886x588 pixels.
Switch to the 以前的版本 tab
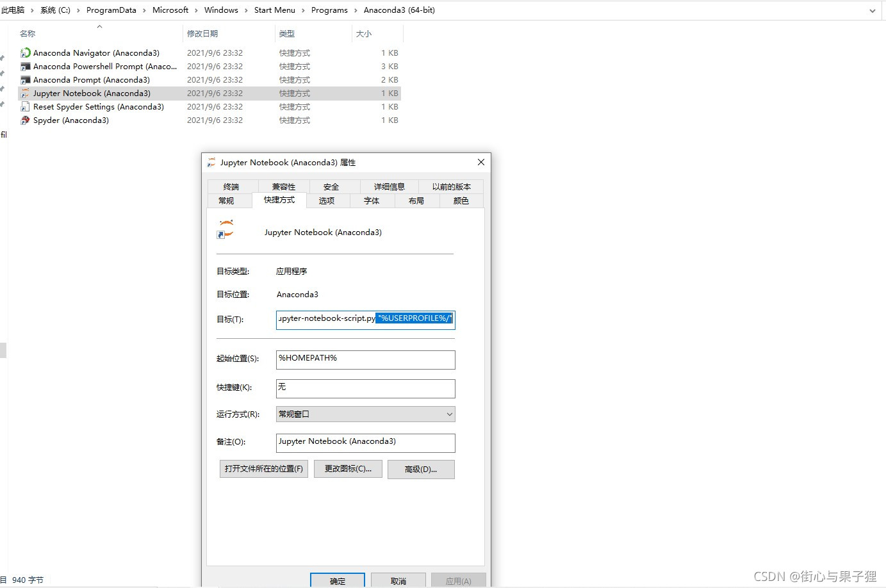pyautogui.click(x=451, y=186)
